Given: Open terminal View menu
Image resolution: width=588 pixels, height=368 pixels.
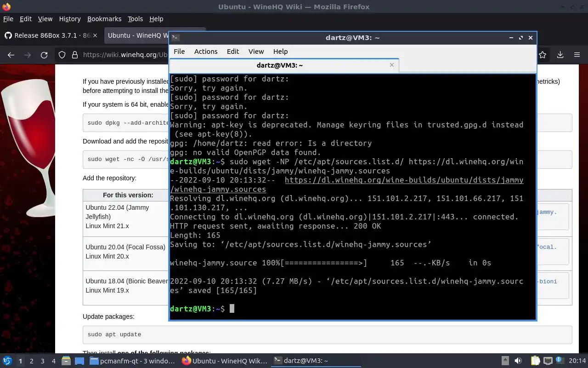Looking at the screenshot, I should 256,52.
